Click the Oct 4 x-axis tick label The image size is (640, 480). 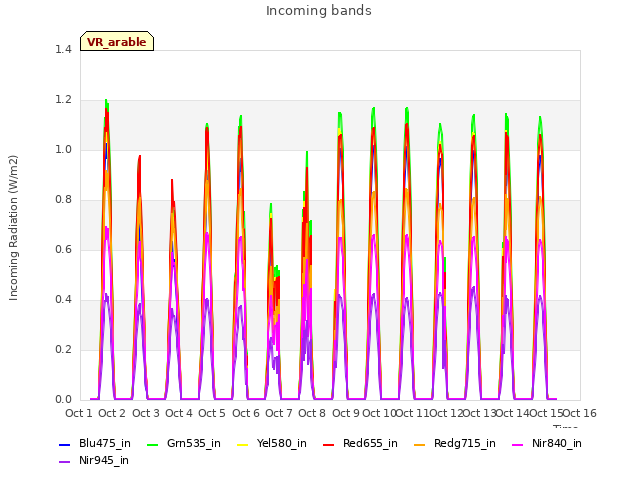tap(179, 413)
